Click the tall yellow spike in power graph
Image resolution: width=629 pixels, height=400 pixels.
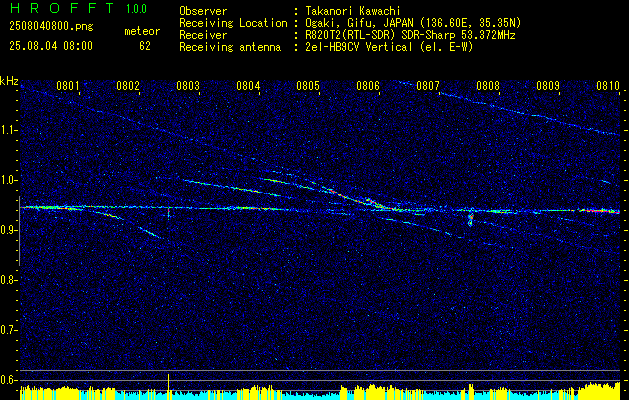pos(168,386)
